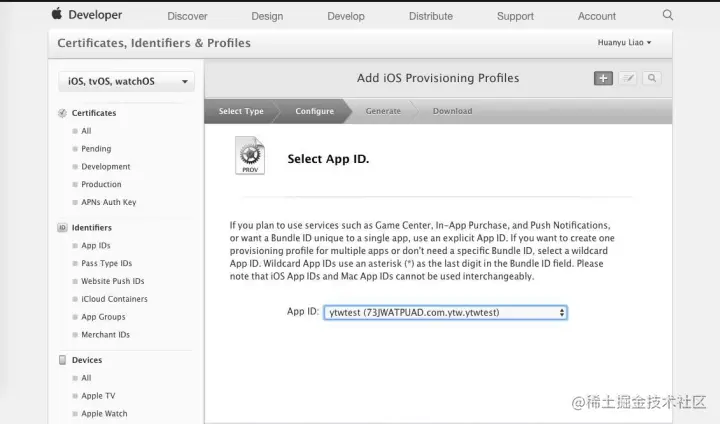Click the Developer text in header

(x=95, y=15)
